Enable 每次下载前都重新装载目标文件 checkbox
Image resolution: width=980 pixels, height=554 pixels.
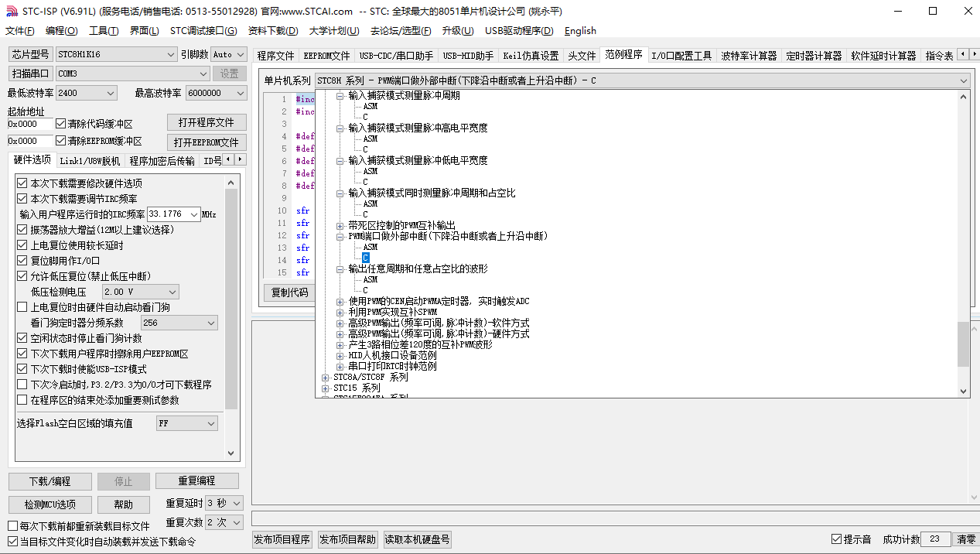coord(12,526)
